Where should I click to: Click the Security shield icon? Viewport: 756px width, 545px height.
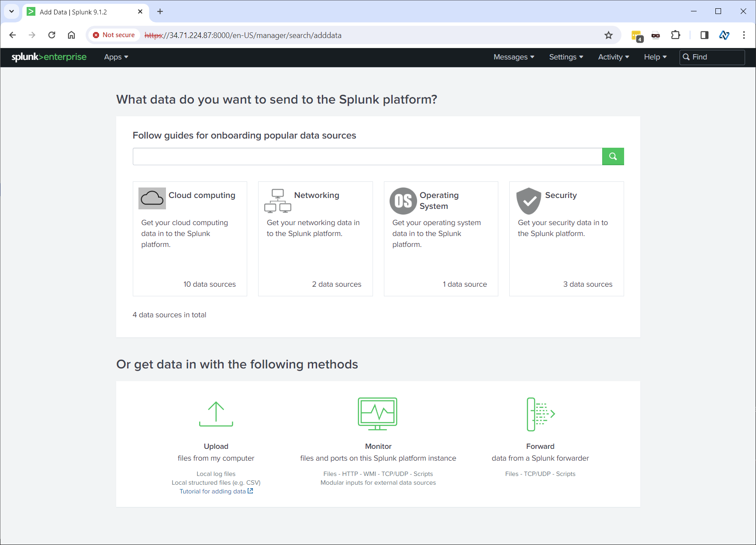(x=528, y=201)
